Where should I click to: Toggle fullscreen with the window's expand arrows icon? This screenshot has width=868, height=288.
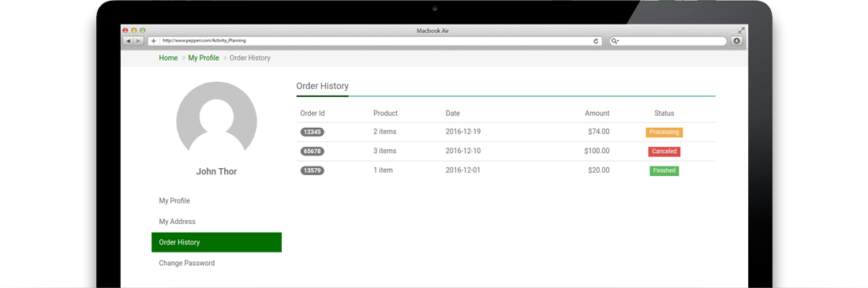[741, 31]
